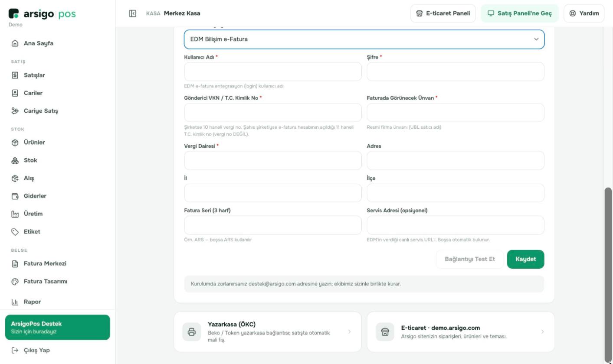Collapse the sidebar with the panel icon

(133, 13)
